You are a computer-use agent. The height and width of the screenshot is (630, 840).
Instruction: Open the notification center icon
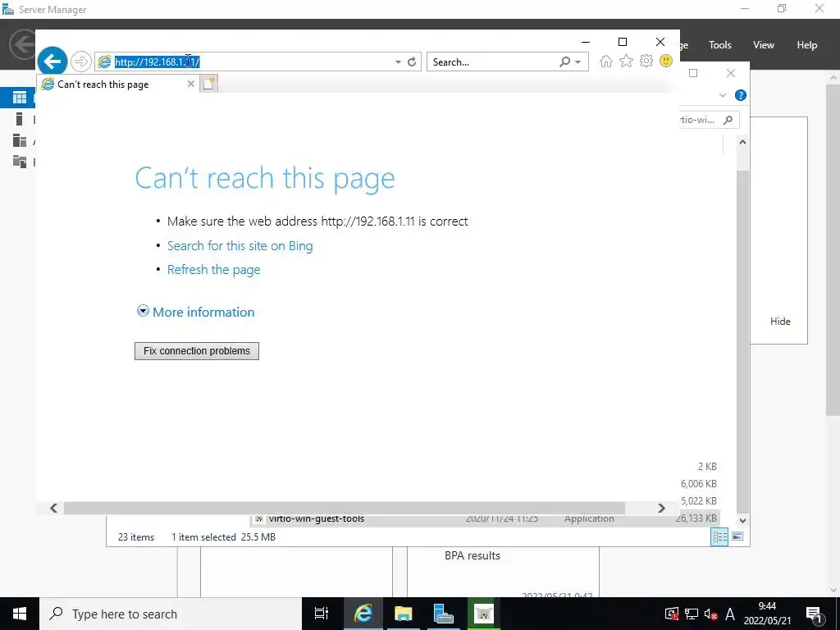click(x=813, y=614)
